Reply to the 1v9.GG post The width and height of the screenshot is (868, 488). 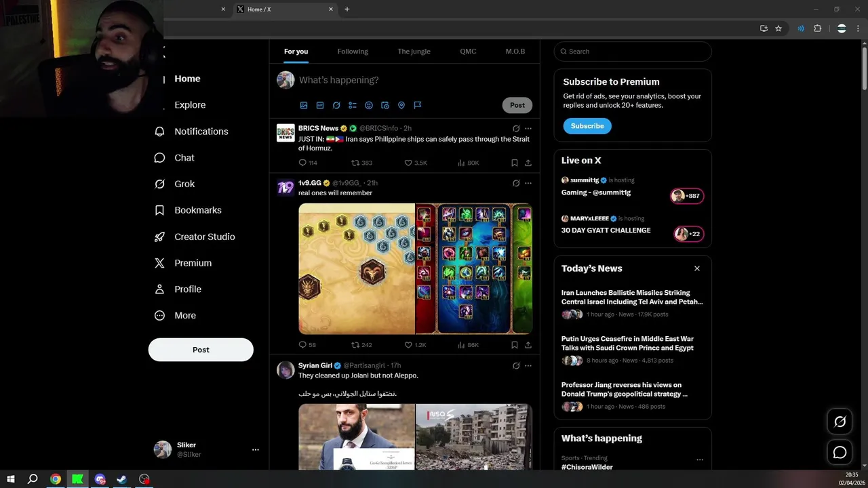pos(303,345)
